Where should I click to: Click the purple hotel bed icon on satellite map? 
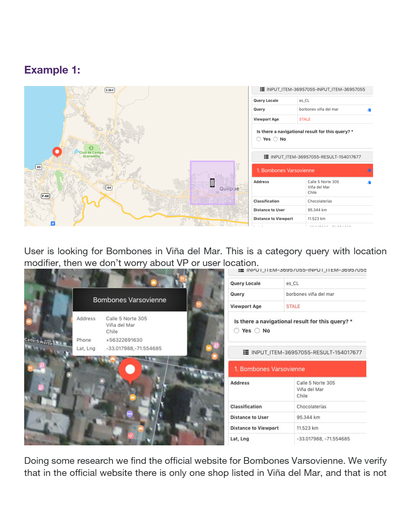tap(130, 414)
